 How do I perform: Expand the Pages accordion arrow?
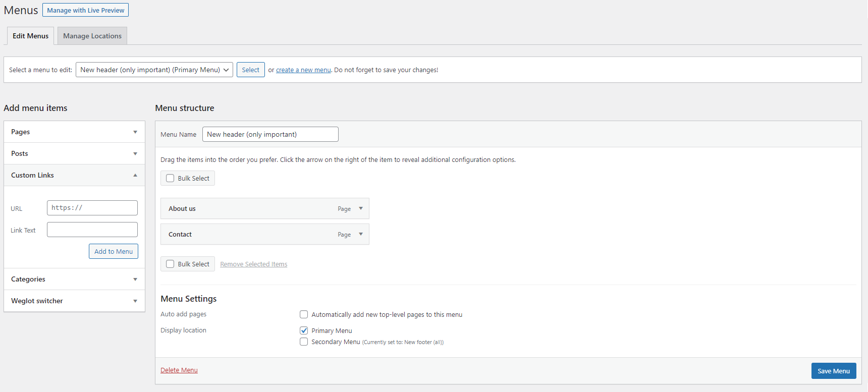coord(135,132)
